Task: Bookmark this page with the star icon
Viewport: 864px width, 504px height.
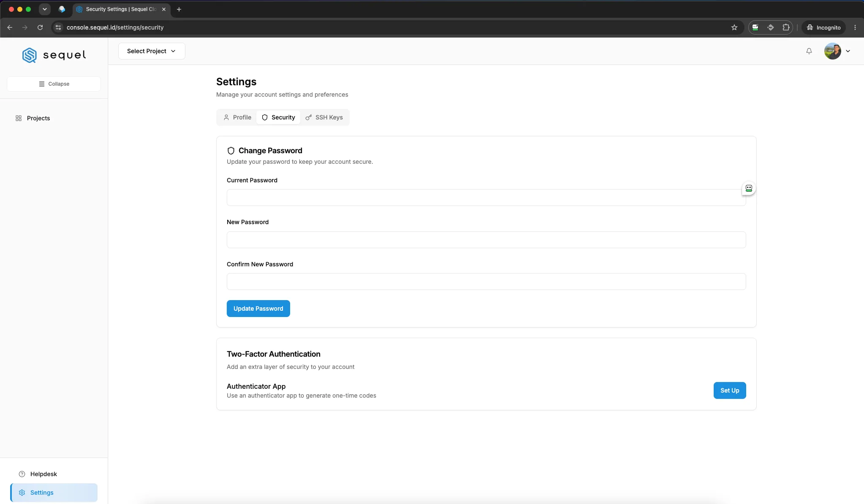Action: coord(734,27)
